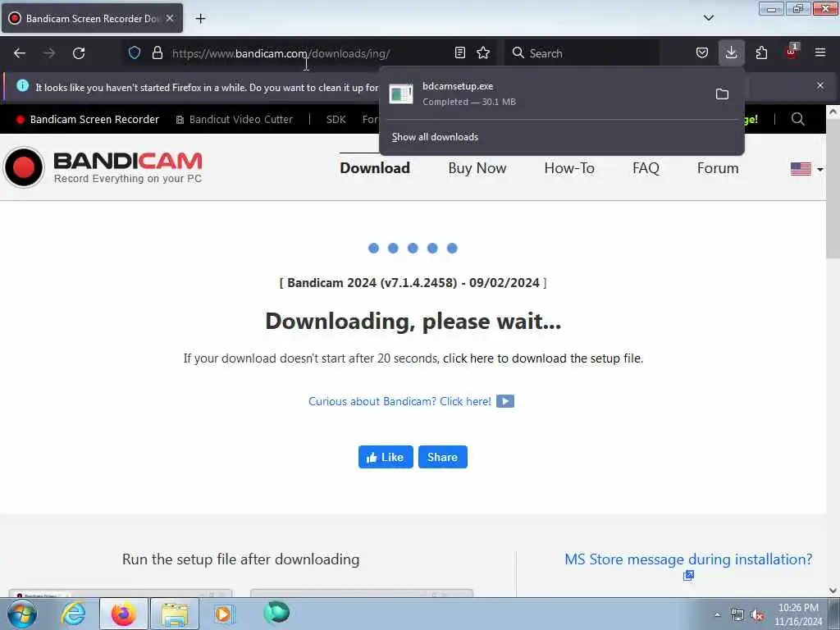Viewport: 840px width, 630px height.
Task: Open the Download menu item
Action: (x=375, y=168)
